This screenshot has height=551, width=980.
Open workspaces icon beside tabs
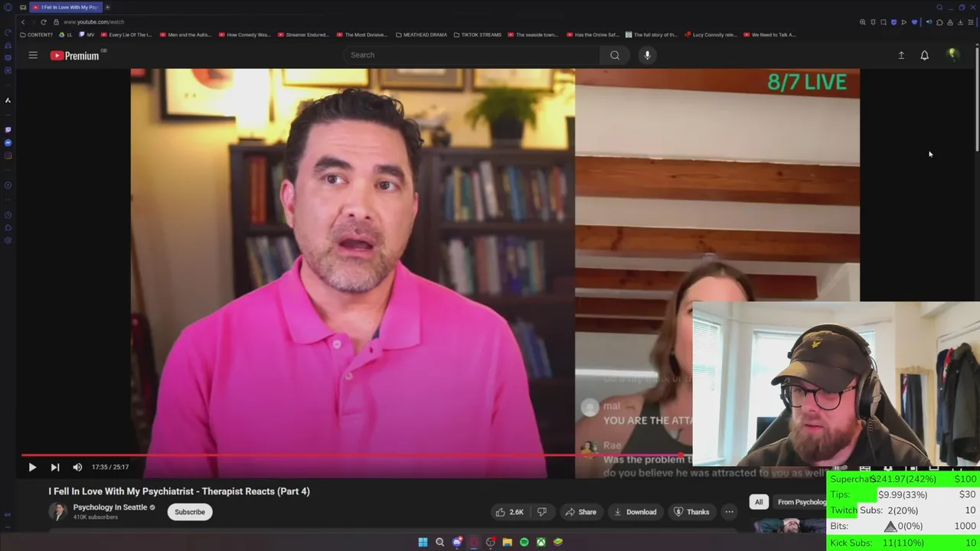coord(24,7)
